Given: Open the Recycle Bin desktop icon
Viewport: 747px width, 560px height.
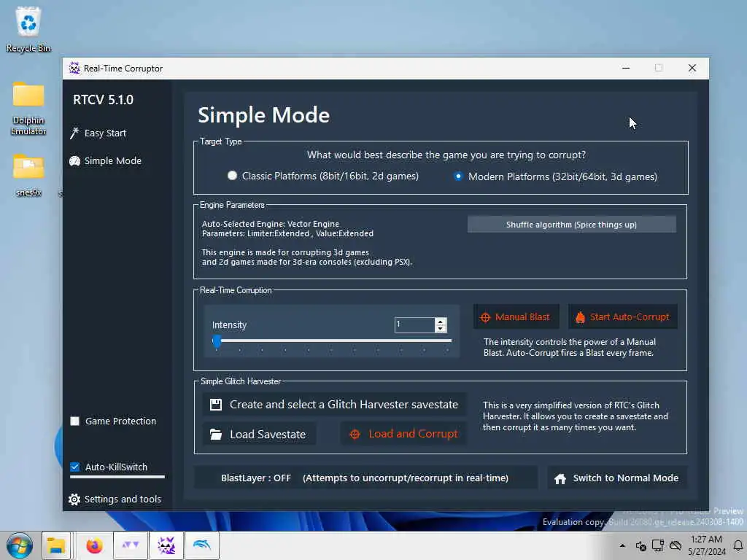Looking at the screenshot, I should click(28, 29).
